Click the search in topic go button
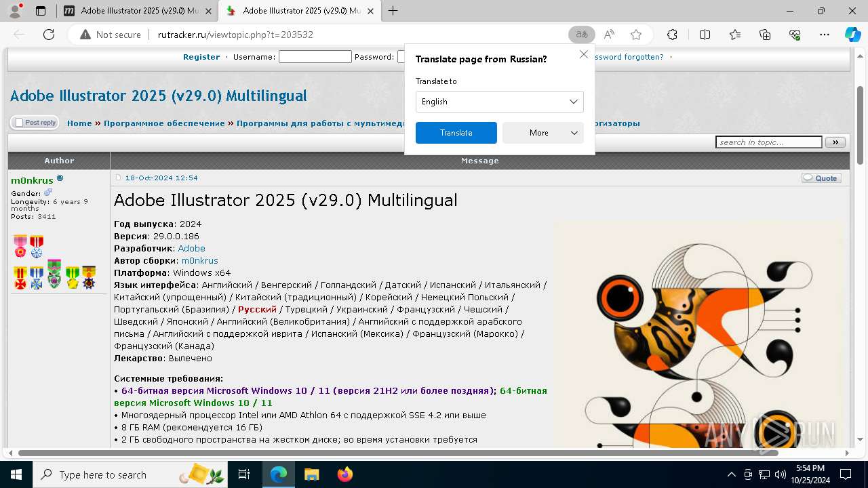 coord(835,142)
